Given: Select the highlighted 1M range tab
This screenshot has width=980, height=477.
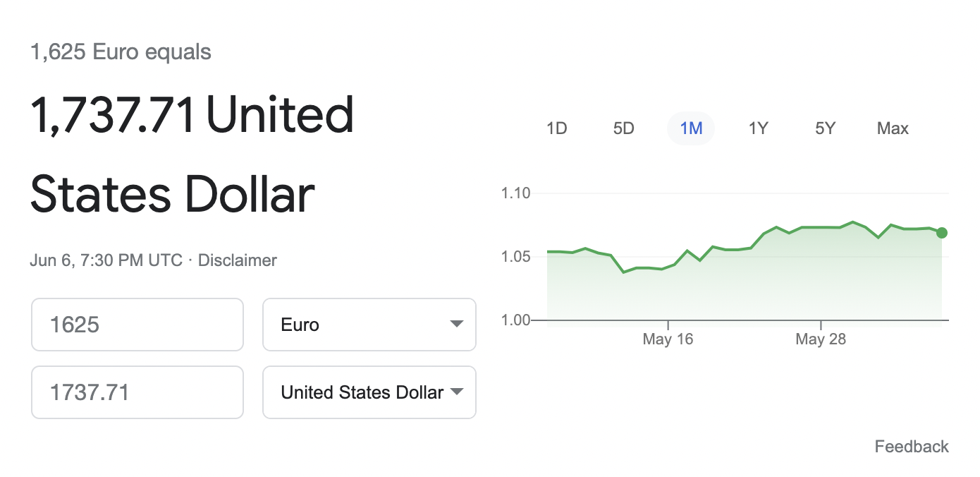Looking at the screenshot, I should point(691,128).
